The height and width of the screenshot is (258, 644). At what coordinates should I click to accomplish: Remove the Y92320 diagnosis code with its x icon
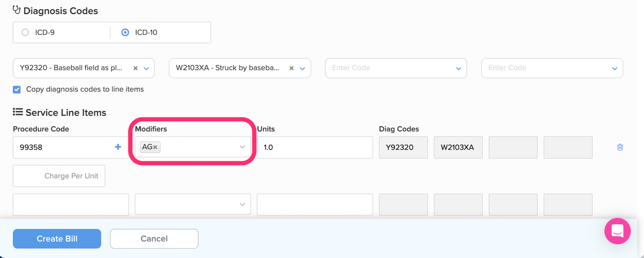135,68
